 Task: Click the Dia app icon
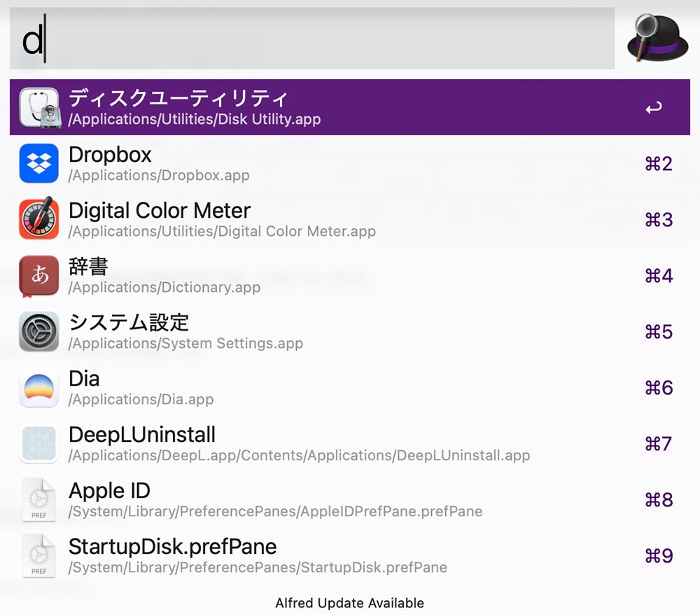pyautogui.click(x=38, y=387)
